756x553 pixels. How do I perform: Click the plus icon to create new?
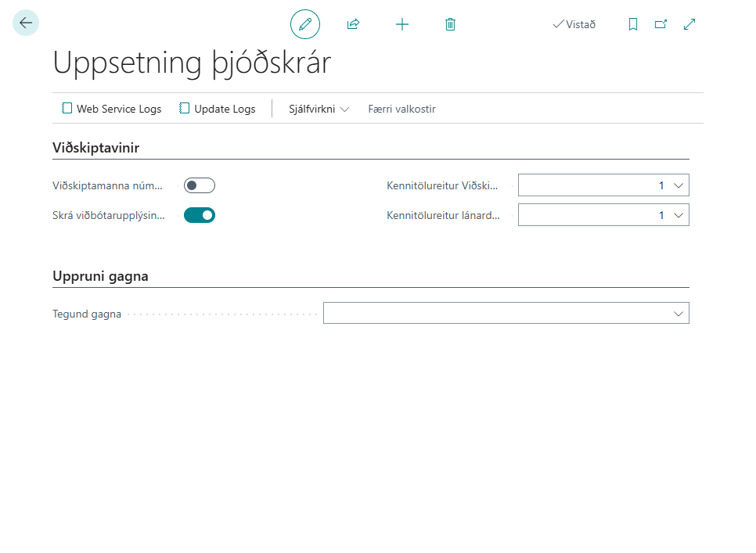[402, 24]
